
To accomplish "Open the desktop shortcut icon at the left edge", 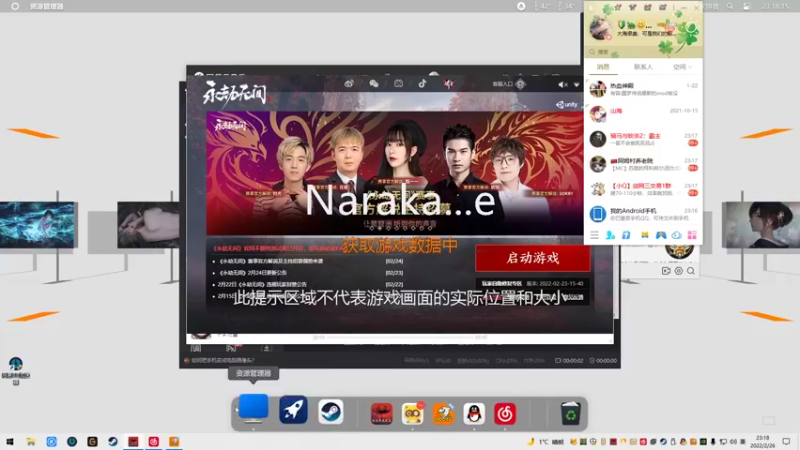I will 16,370.
